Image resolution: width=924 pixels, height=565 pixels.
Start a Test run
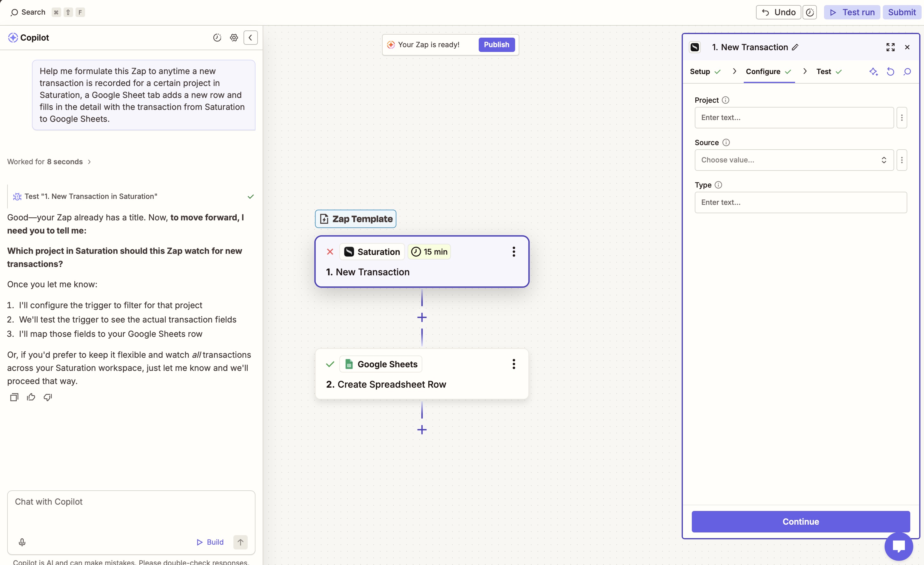pyautogui.click(x=852, y=12)
